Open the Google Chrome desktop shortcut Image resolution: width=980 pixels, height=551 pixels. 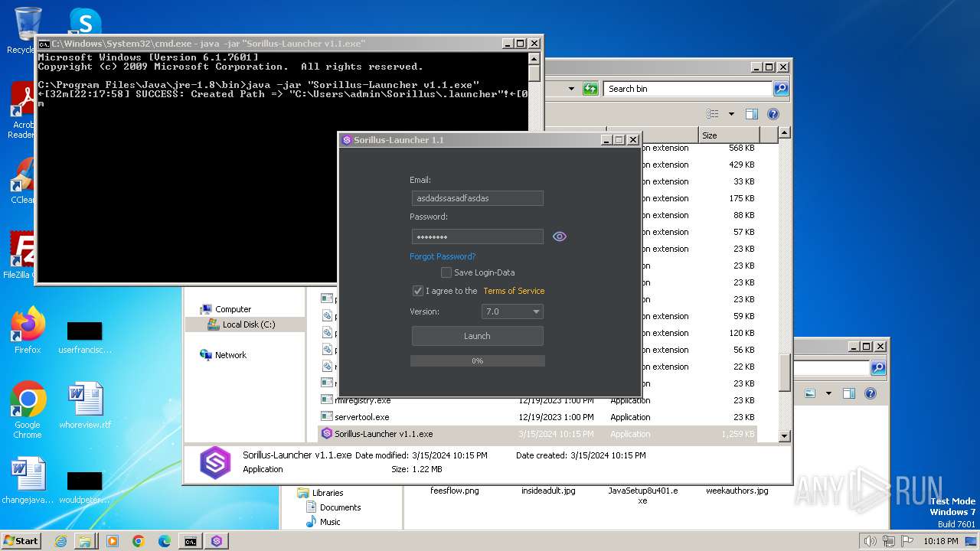click(28, 410)
